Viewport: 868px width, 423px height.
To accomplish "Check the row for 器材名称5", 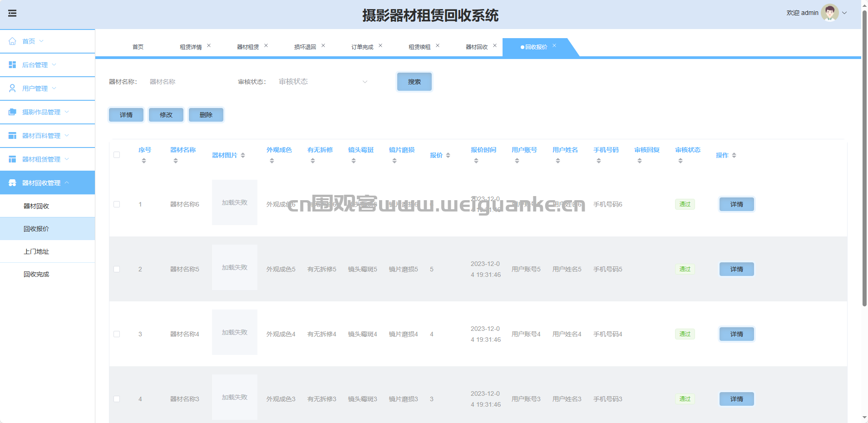I will [x=117, y=269].
